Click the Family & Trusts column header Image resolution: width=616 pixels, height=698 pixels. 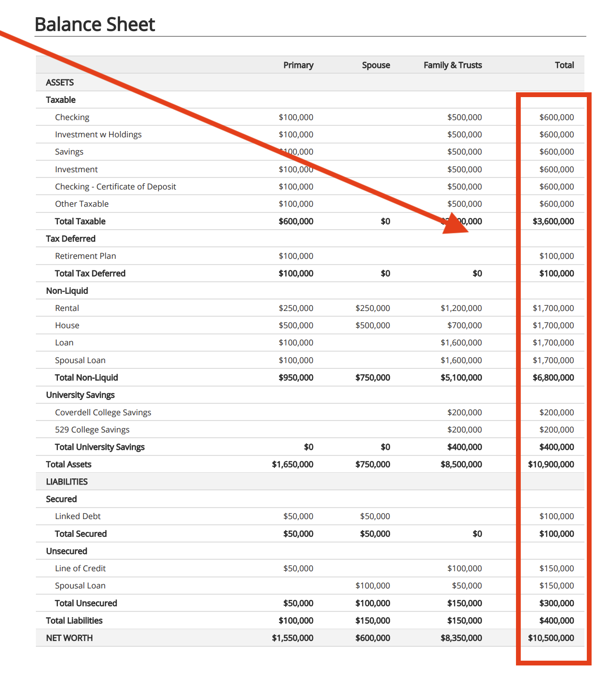(x=452, y=65)
